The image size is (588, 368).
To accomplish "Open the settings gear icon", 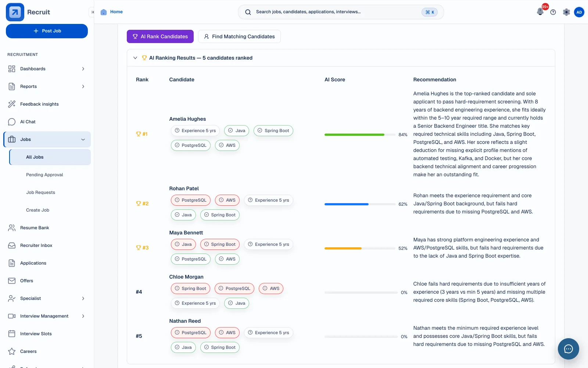I will pyautogui.click(x=566, y=12).
